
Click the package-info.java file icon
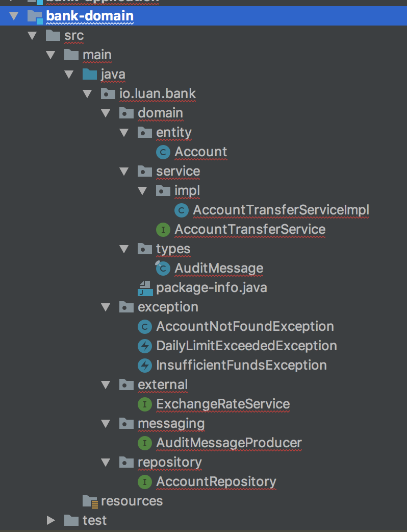[145, 288]
